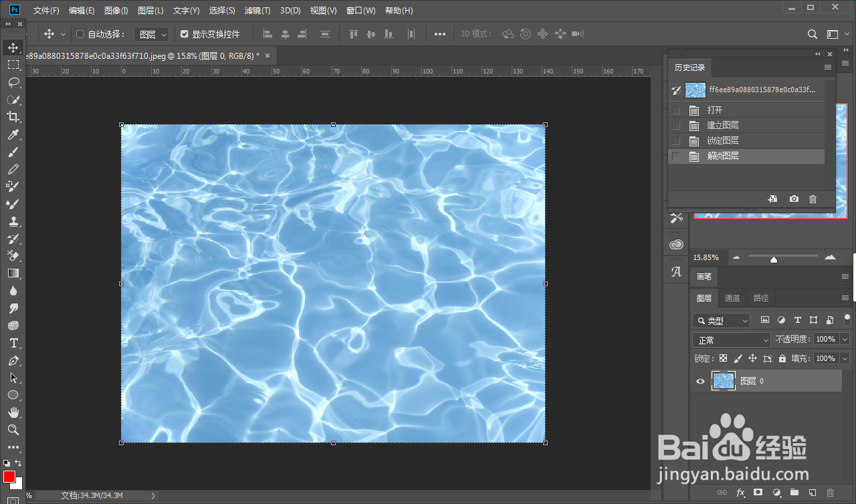Open the 文件(F) menu
Image resolution: width=856 pixels, height=504 pixels.
[46, 11]
